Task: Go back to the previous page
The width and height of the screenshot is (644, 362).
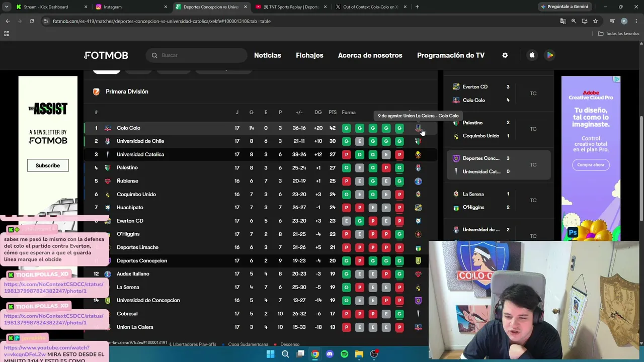Action: [8, 21]
